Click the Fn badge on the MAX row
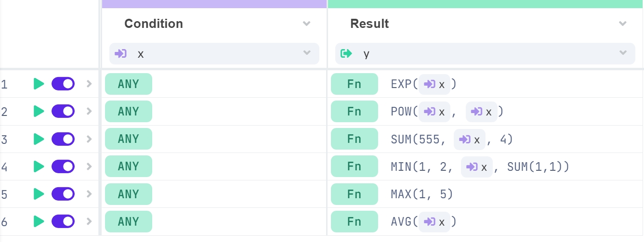 point(354,194)
